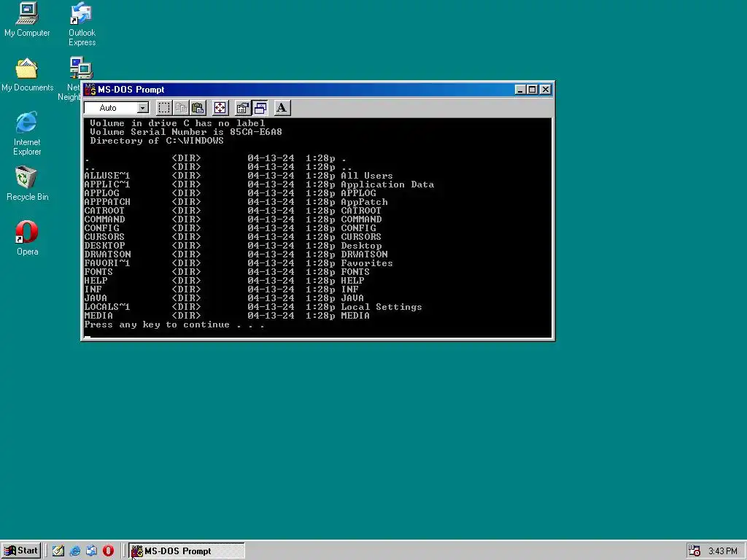Click the 'FONTS' short name entry

[98, 272]
